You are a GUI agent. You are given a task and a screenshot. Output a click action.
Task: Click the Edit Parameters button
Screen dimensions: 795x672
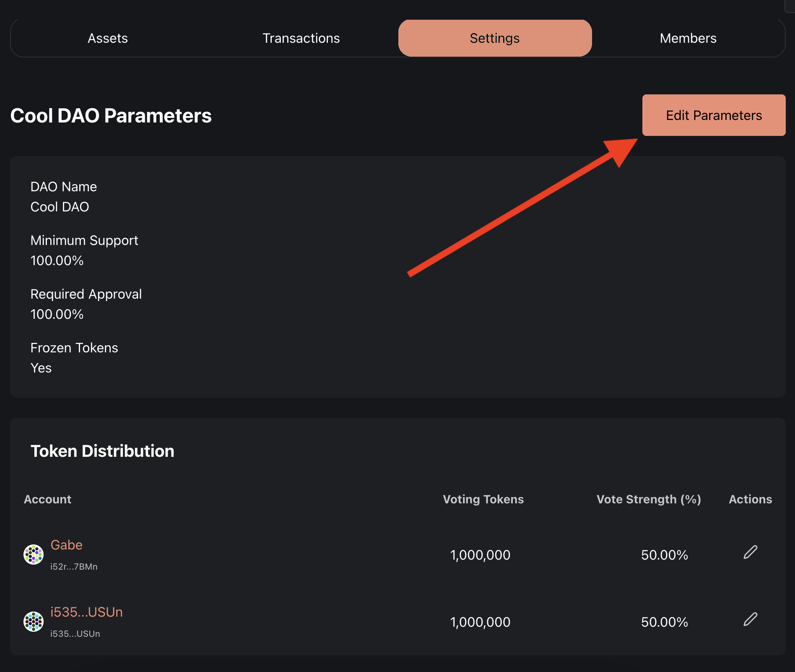pos(714,115)
